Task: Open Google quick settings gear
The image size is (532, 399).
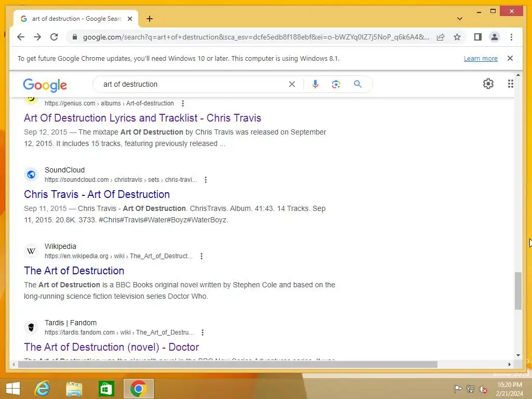Action: tap(488, 84)
